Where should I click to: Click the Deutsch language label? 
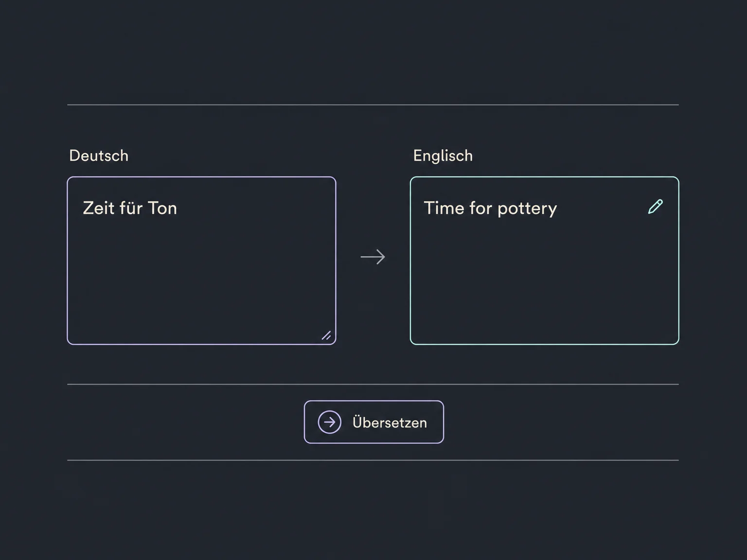tap(99, 156)
